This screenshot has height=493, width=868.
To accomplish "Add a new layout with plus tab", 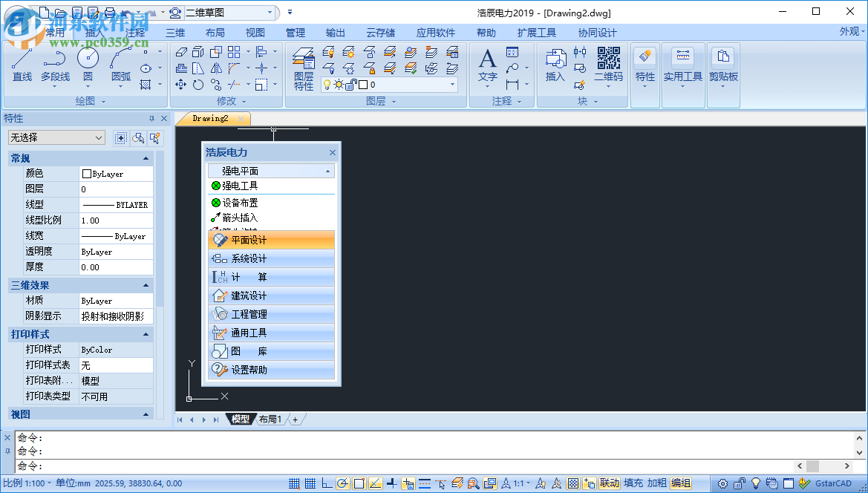I will coord(295,419).
